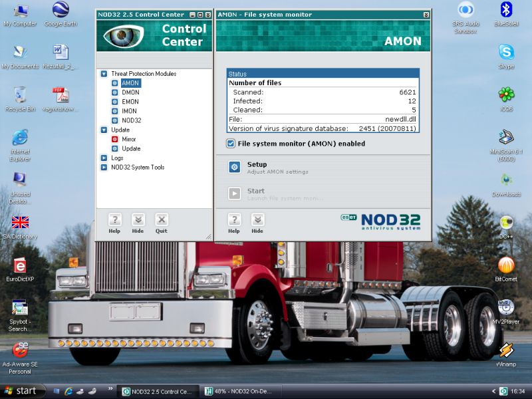Select the IMON module icon
The image size is (532, 399).
114,111
